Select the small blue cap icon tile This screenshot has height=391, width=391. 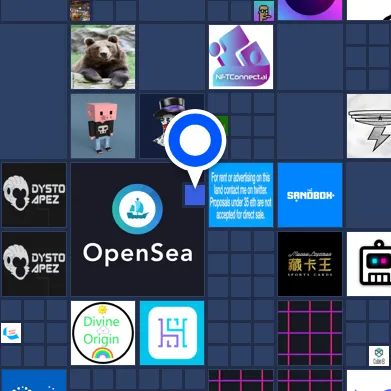pyautogui.click(x=11, y=333)
